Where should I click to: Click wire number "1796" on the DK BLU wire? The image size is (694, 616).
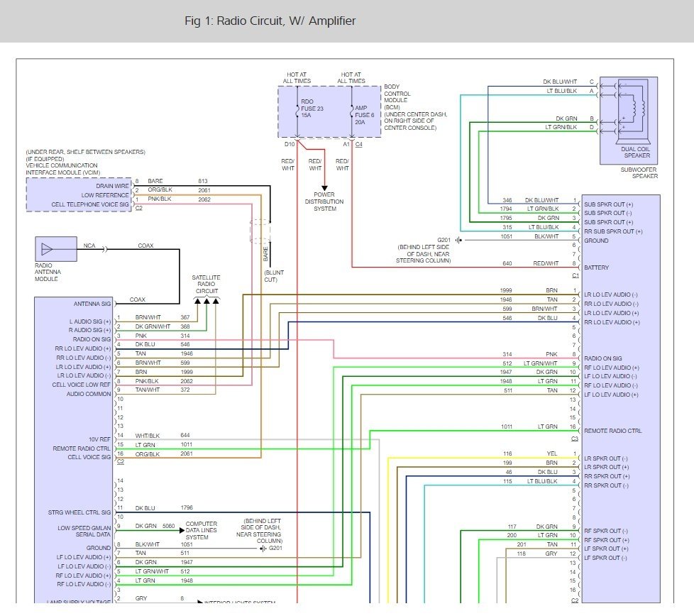[187, 507]
